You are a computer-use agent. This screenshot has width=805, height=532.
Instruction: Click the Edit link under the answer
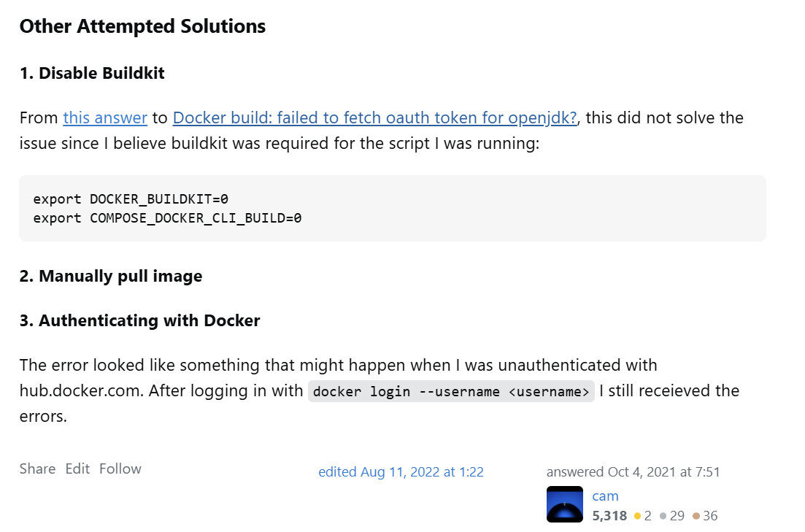pos(77,469)
